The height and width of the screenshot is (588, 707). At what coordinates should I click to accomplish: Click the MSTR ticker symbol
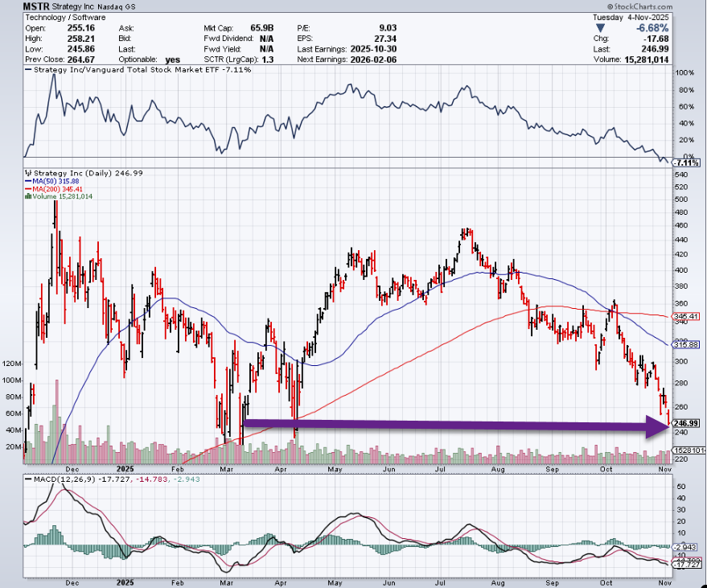pyautogui.click(x=39, y=6)
